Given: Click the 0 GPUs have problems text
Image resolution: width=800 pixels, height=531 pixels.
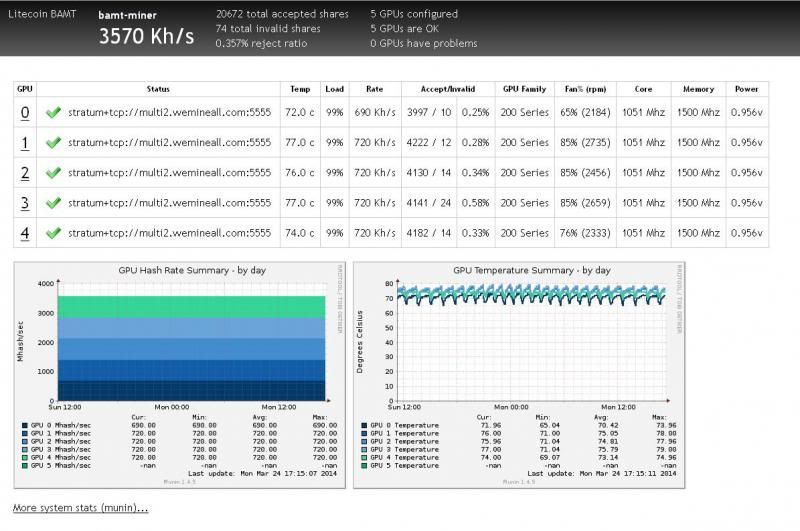Looking at the screenshot, I should (x=424, y=43).
